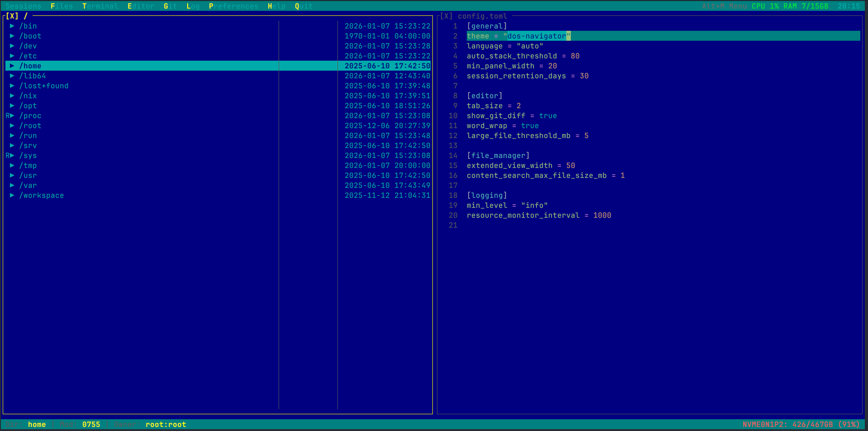Click the [X] marker on directory panel
This screenshot has width=868, height=431.
point(12,15)
